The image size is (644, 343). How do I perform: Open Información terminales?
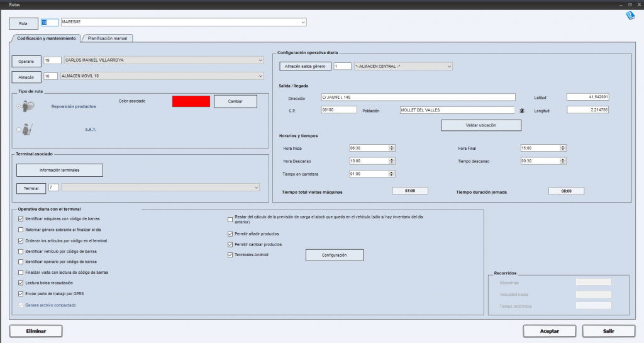click(60, 170)
